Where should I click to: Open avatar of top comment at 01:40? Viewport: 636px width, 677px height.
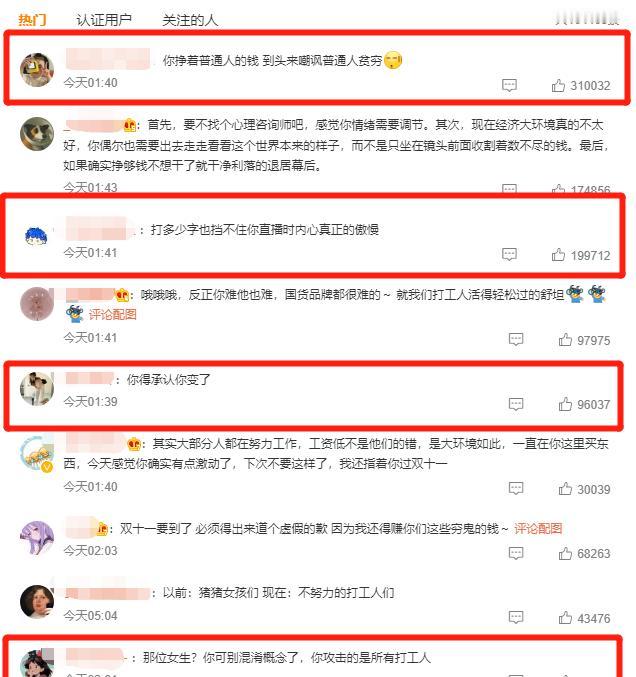37,70
